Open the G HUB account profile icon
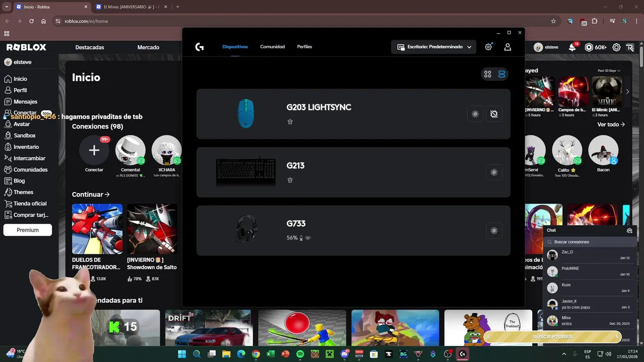Screen dimensions: 644x362 pyautogui.click(x=508, y=47)
